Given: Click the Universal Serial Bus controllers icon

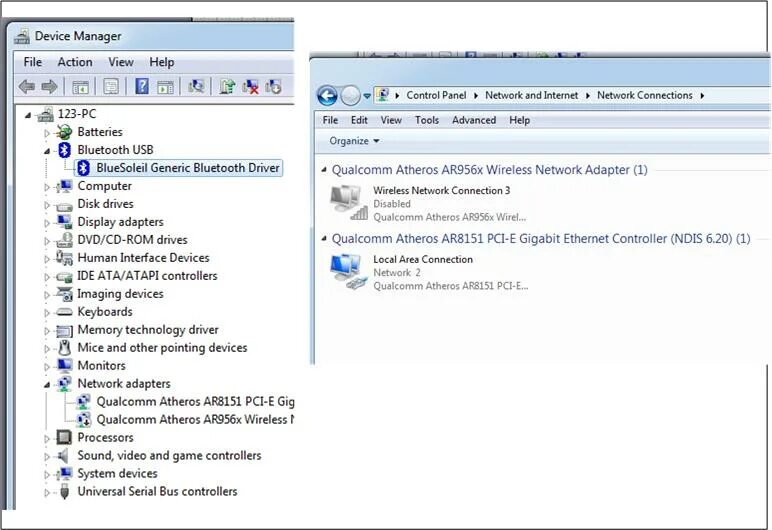Looking at the screenshot, I should click(x=64, y=492).
